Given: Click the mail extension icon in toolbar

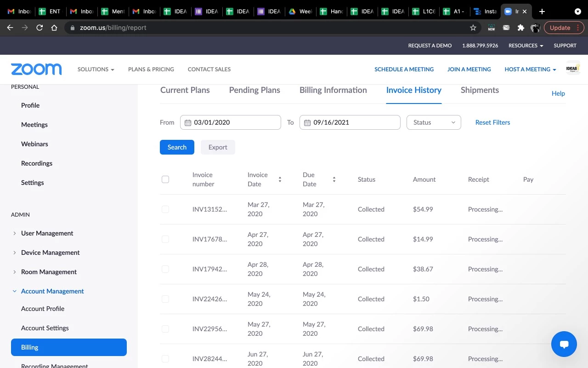Looking at the screenshot, I should click(506, 28).
